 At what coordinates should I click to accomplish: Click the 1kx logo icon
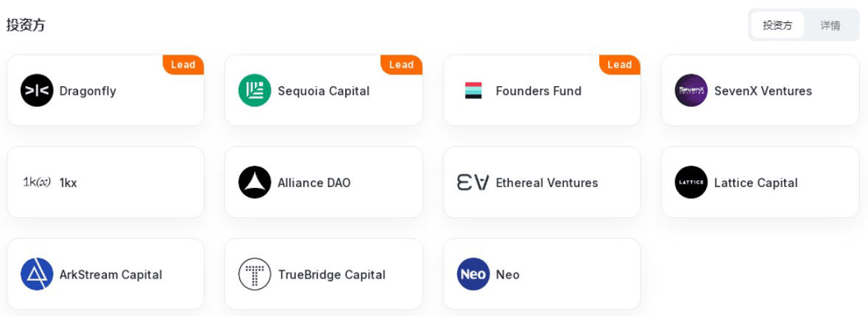(37, 182)
